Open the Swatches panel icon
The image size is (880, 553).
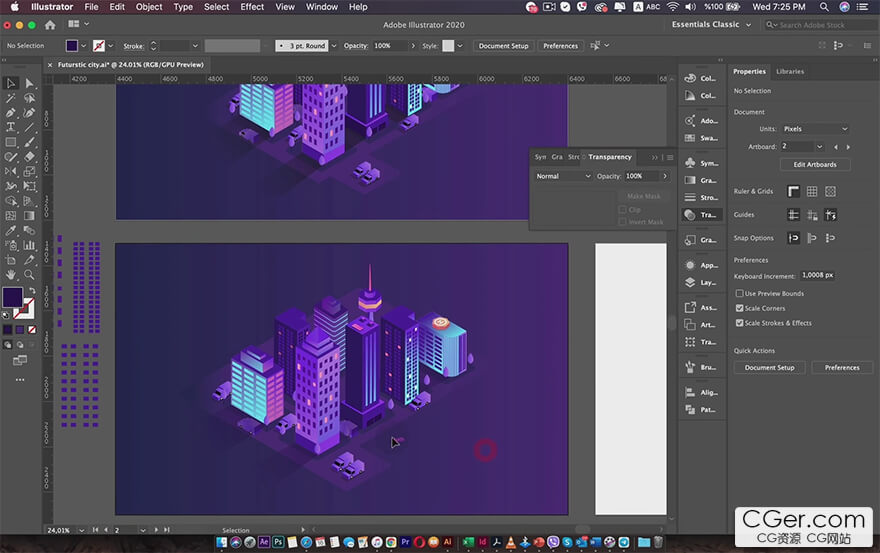coord(690,138)
